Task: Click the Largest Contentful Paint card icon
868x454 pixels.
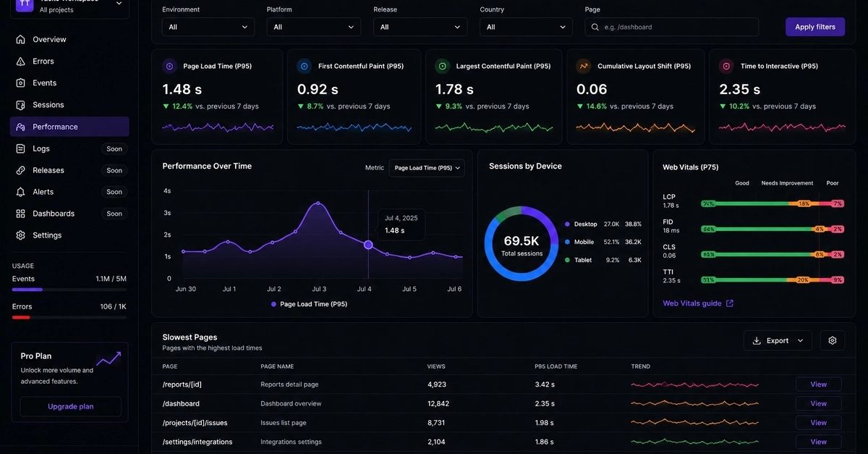Action: point(442,66)
